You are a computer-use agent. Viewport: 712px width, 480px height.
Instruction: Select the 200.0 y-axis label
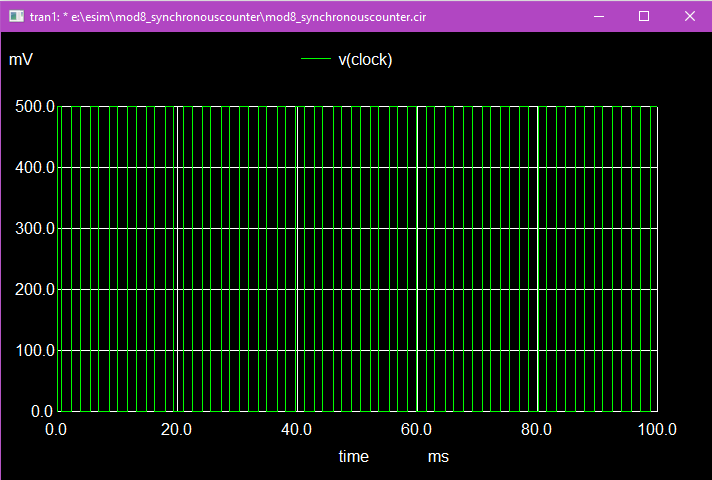[35, 289]
